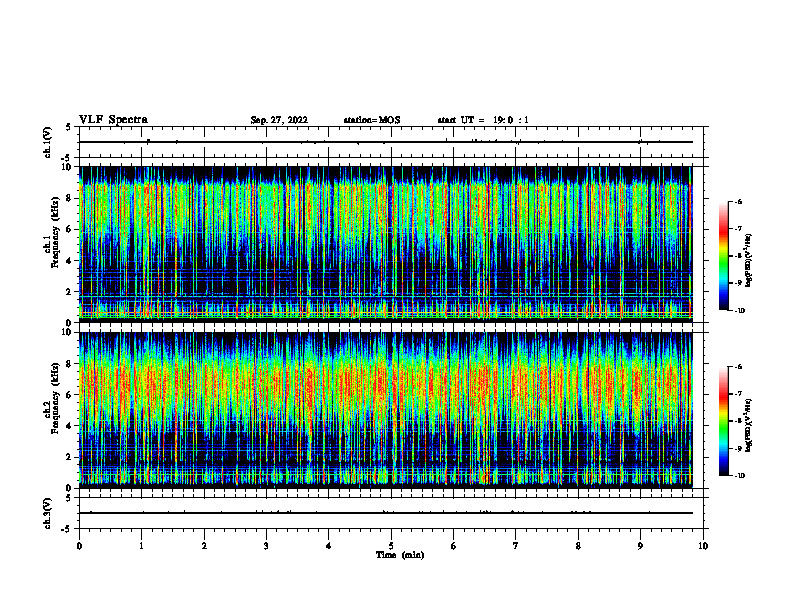This screenshot has width=792, height=612.
Task: Click inside the ch.2 spectrogram panel
Action: click(386, 410)
